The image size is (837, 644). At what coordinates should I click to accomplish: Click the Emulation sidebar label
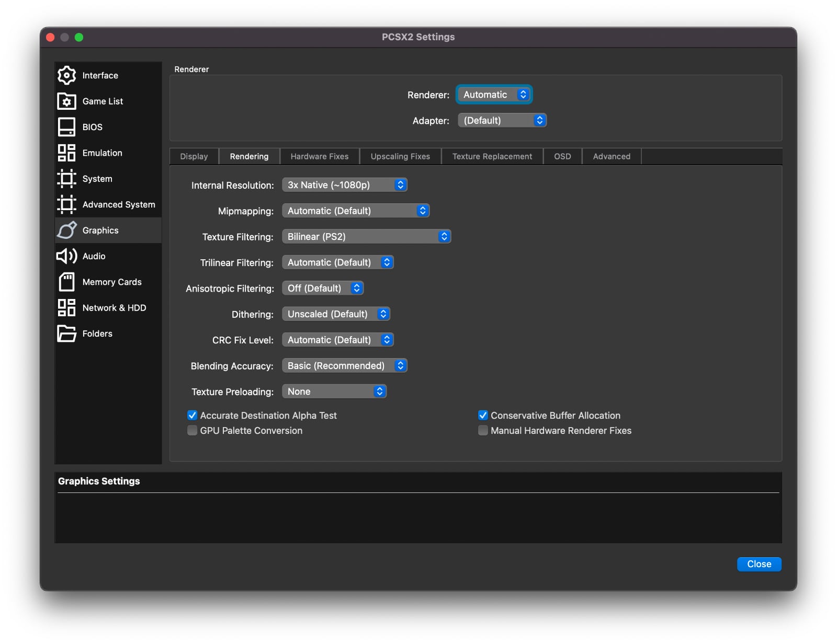click(x=103, y=153)
